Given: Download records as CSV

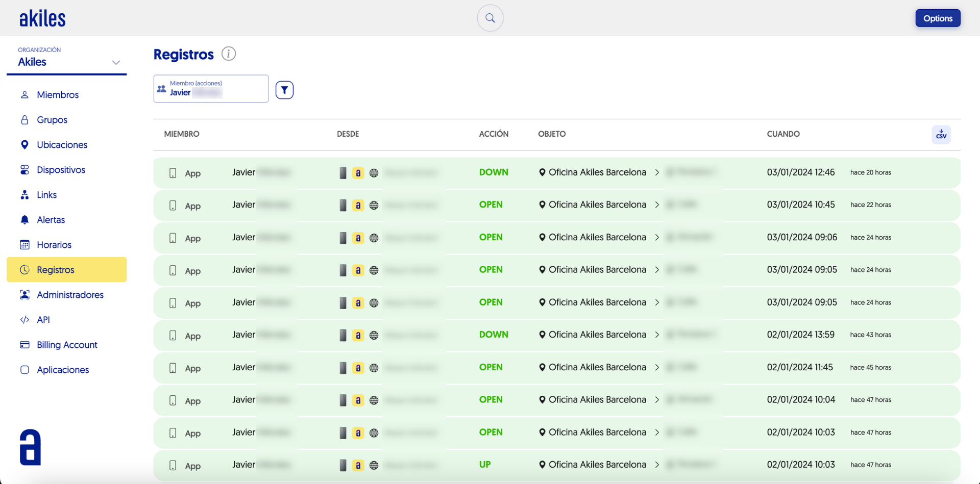Looking at the screenshot, I should 941,135.
